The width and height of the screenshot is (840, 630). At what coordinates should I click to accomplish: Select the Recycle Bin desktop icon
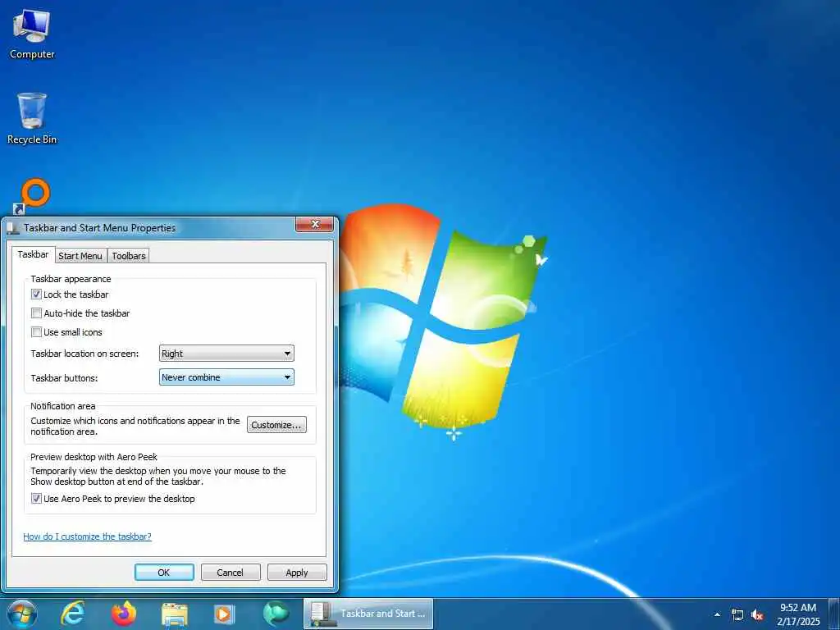[x=32, y=118]
